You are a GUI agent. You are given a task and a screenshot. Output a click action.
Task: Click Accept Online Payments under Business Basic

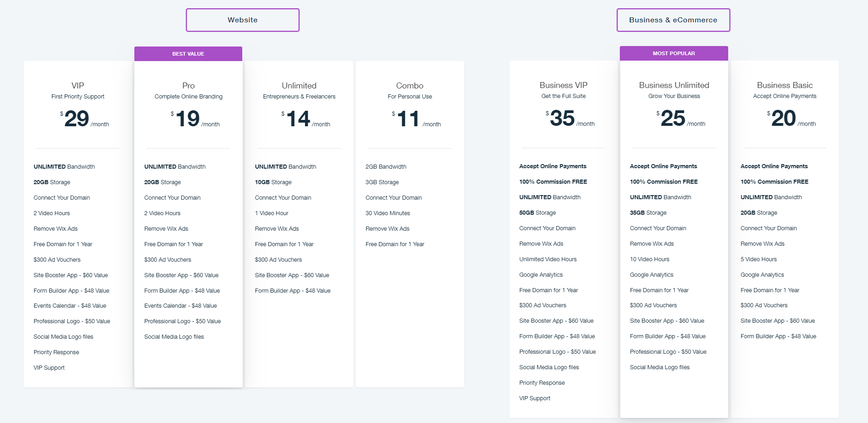774,166
